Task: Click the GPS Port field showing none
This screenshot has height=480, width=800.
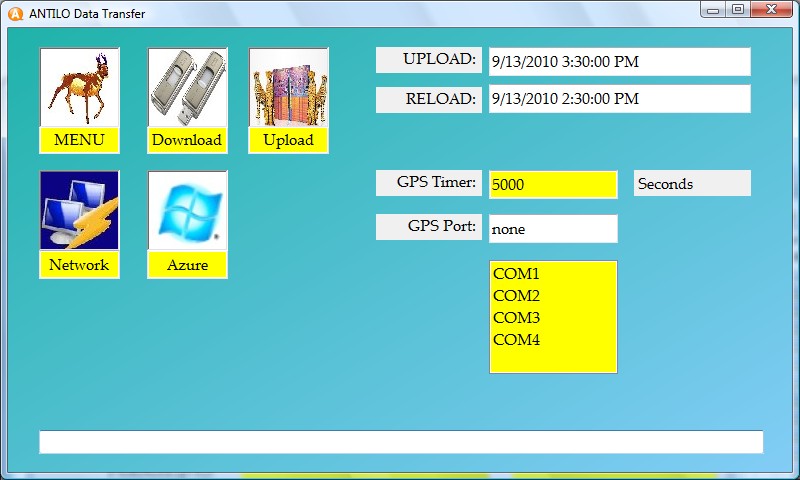Action: [x=552, y=229]
